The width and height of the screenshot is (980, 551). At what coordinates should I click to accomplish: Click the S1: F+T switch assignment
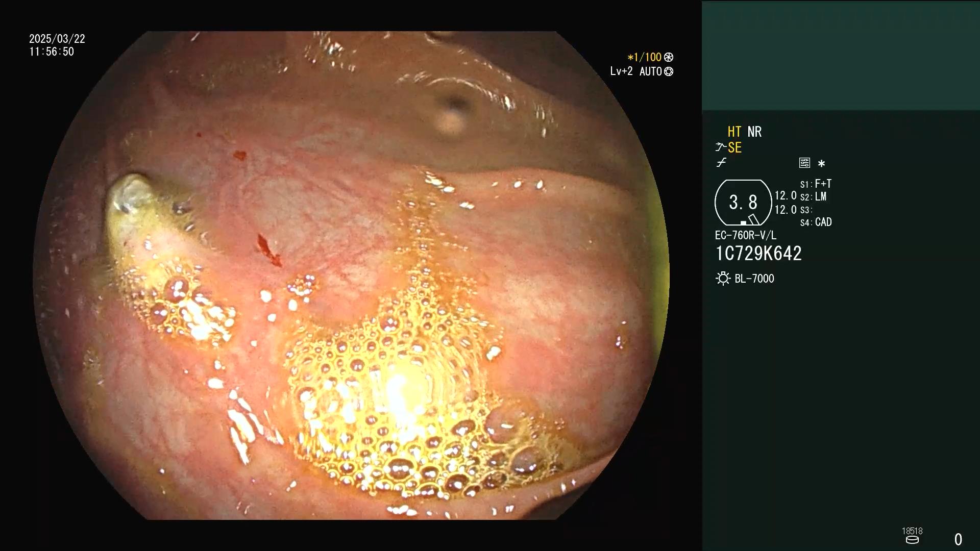point(816,184)
